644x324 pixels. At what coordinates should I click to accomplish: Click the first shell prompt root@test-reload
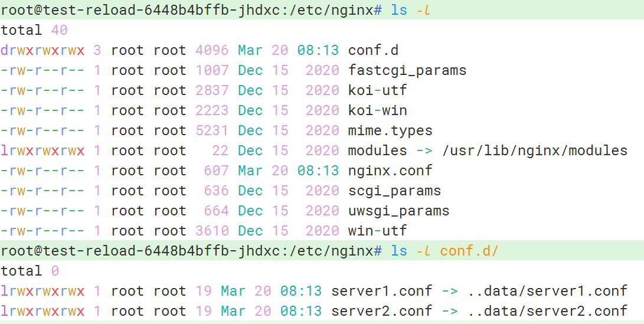191,10
